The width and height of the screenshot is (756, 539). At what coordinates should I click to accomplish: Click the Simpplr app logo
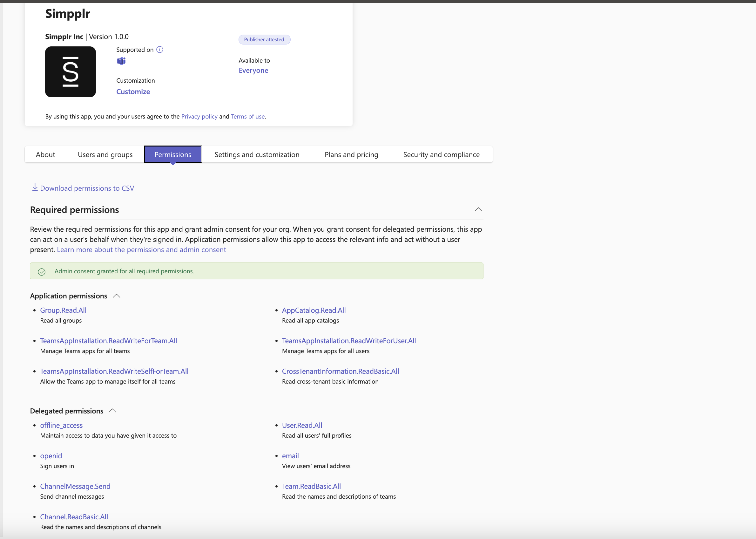tap(70, 72)
